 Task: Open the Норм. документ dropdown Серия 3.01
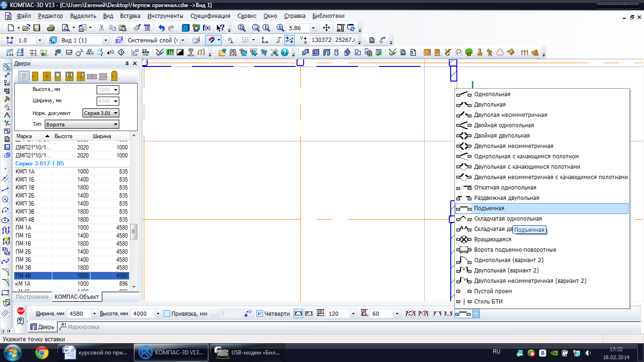(100, 113)
